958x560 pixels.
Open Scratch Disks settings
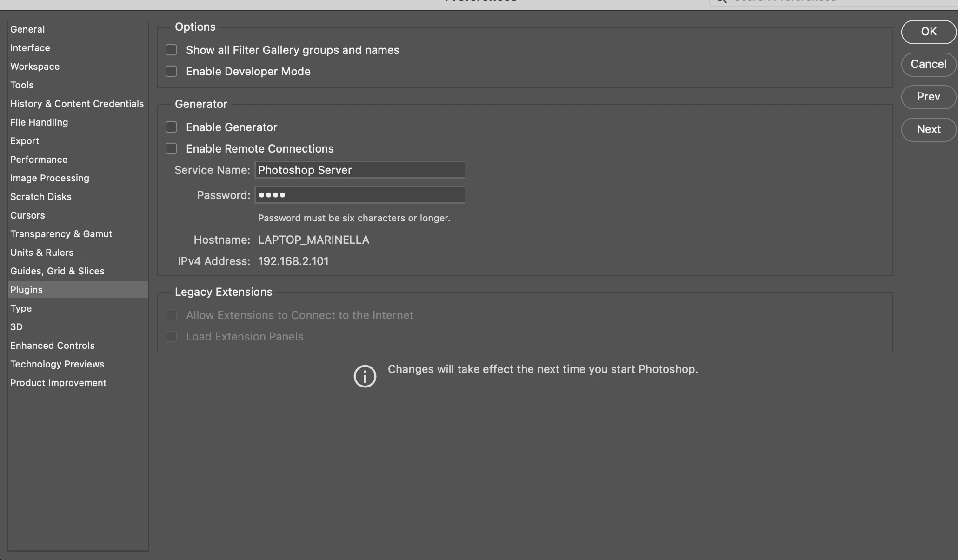pyautogui.click(x=41, y=197)
